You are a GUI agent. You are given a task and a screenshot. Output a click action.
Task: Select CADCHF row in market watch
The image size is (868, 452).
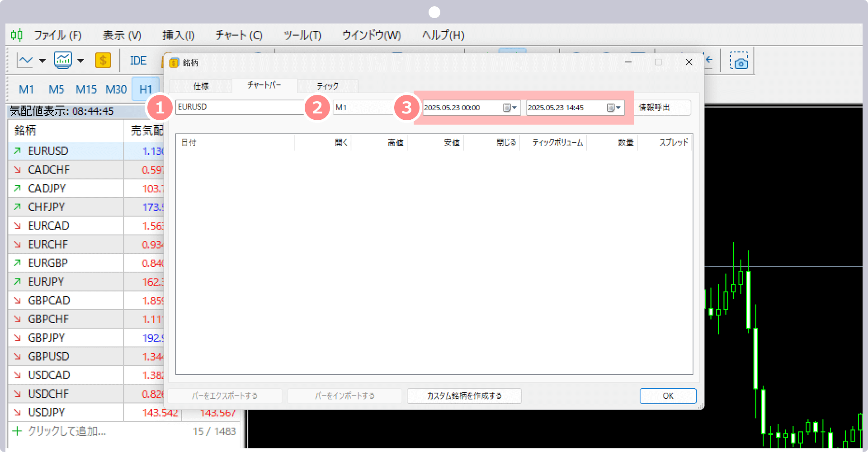(x=86, y=170)
